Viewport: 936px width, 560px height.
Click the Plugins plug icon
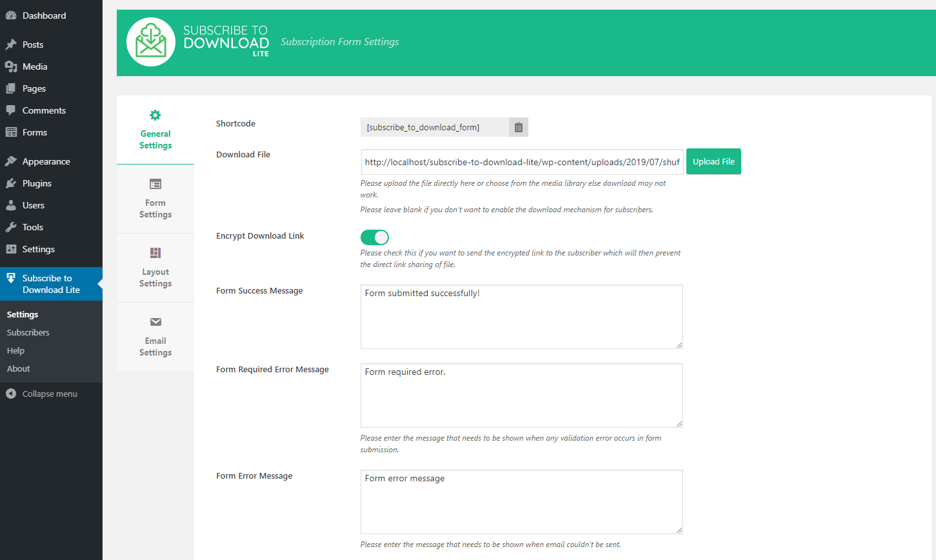click(x=11, y=183)
